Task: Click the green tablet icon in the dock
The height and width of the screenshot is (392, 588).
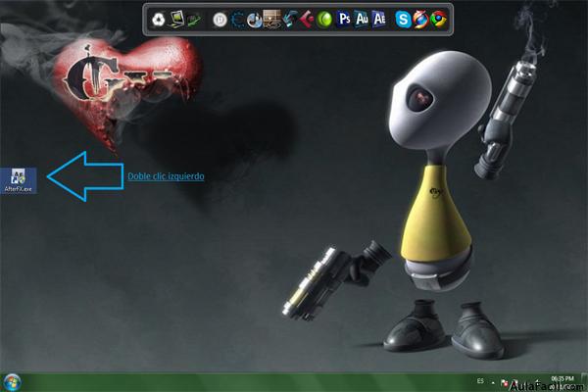Action: 194,20
